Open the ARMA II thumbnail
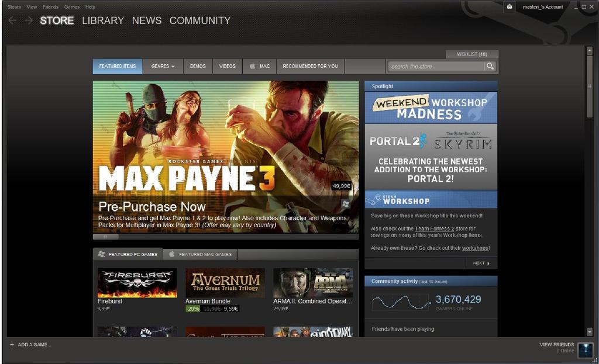Screen dimensions: 599x364 coord(313,283)
